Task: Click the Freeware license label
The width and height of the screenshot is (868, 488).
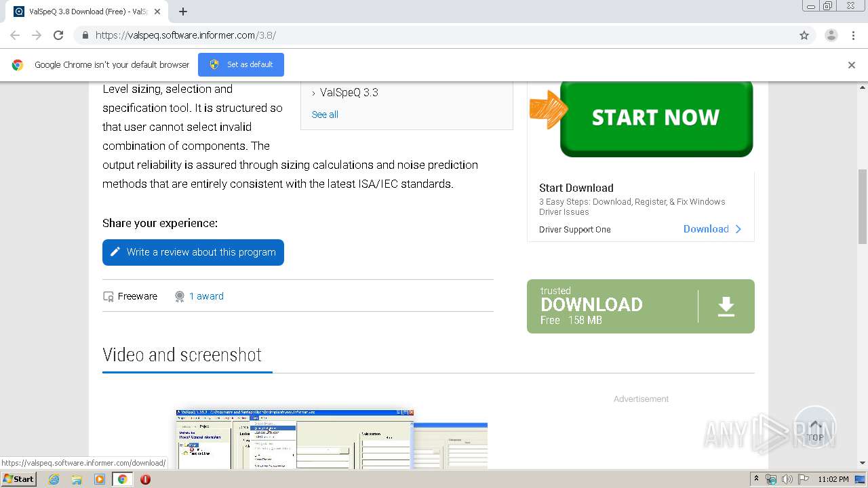Action: 138,296
